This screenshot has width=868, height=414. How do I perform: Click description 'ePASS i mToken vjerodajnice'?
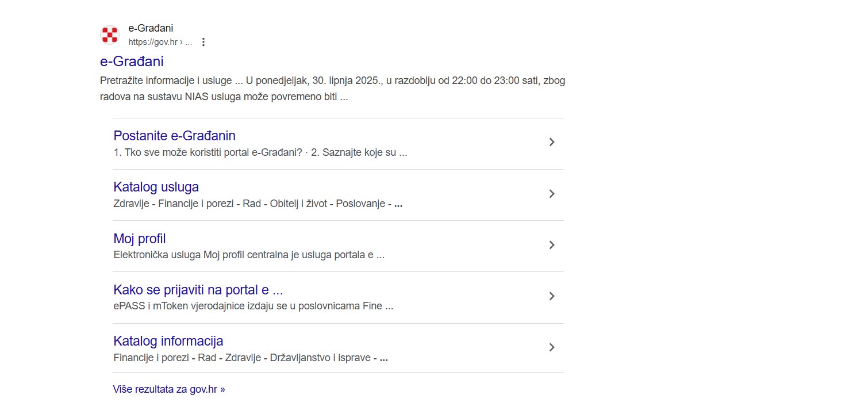click(x=254, y=306)
